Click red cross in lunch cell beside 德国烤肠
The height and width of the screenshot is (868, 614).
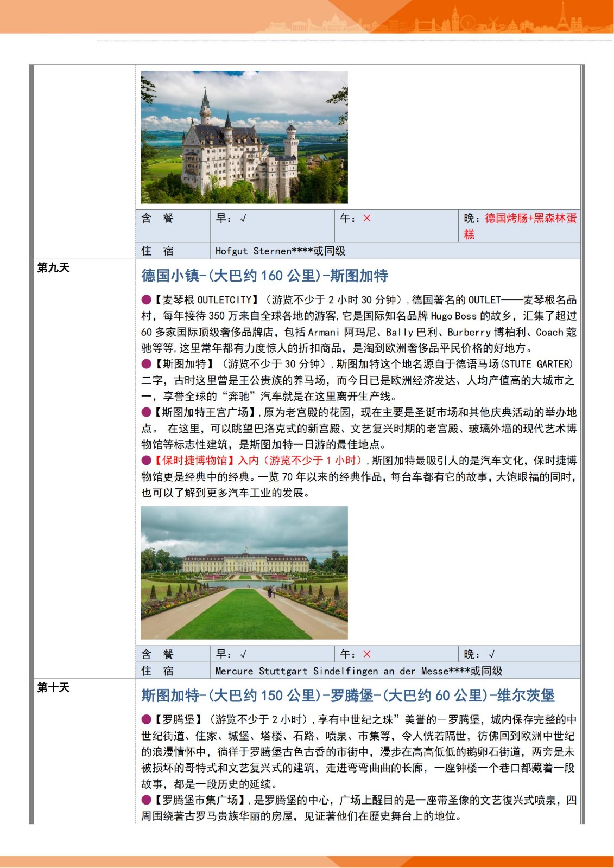[x=367, y=219]
